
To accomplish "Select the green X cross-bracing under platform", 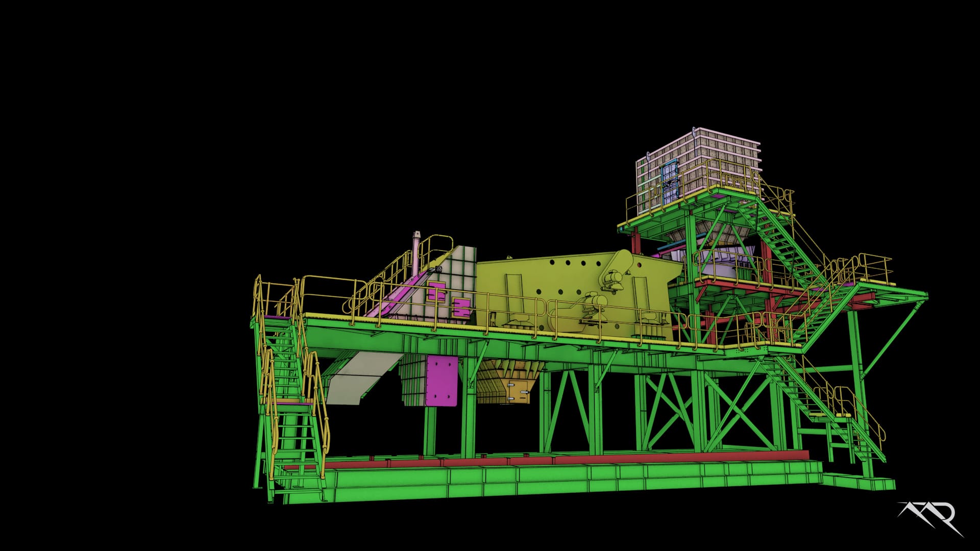I will 735,408.
